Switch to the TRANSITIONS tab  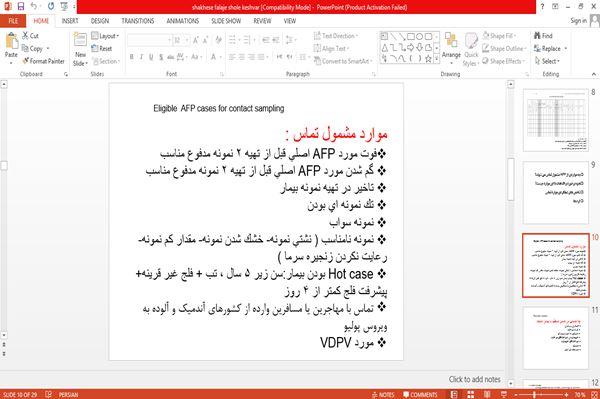[x=138, y=21]
